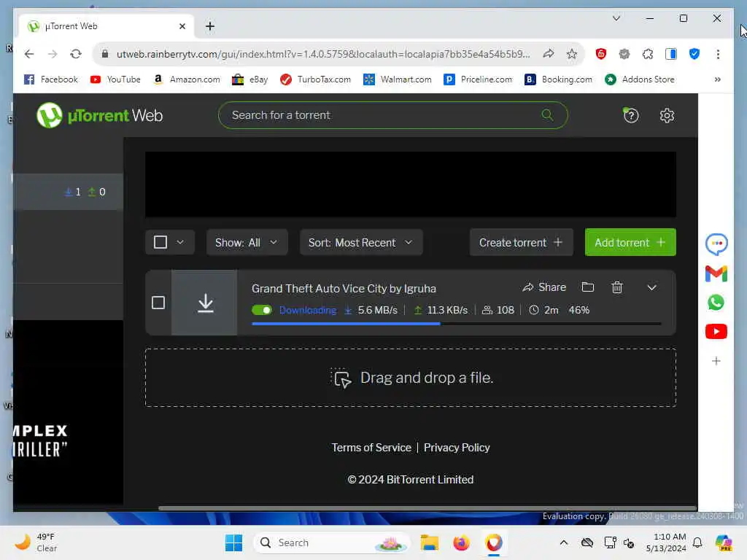Click the download arrow thumbnail of the torrent

pyautogui.click(x=205, y=303)
